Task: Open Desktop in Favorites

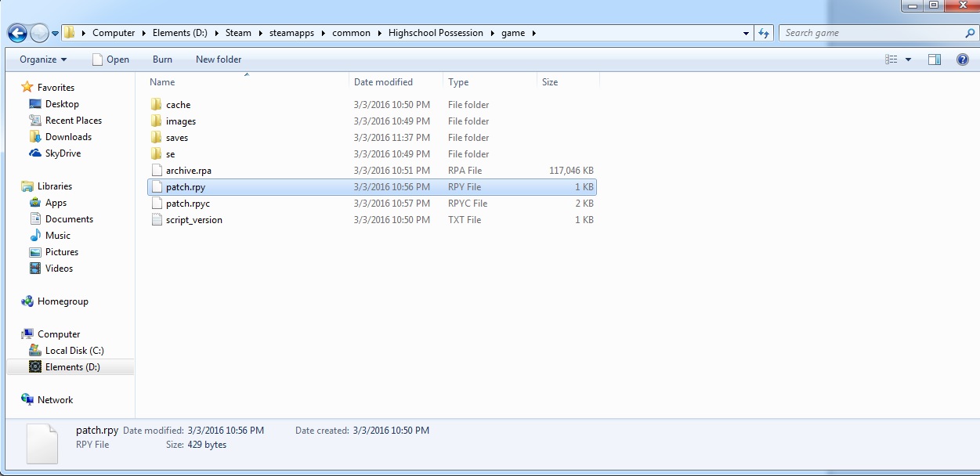Action: 62,103
